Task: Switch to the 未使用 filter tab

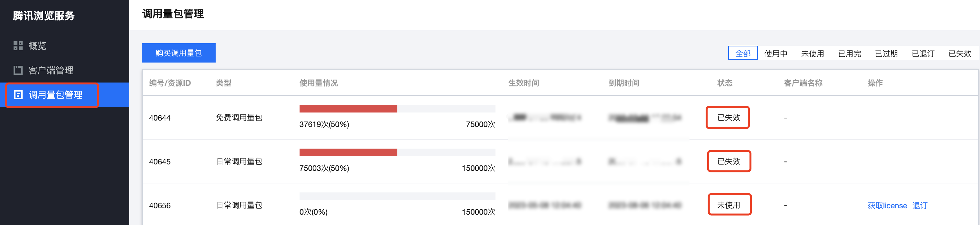Action: tap(812, 54)
